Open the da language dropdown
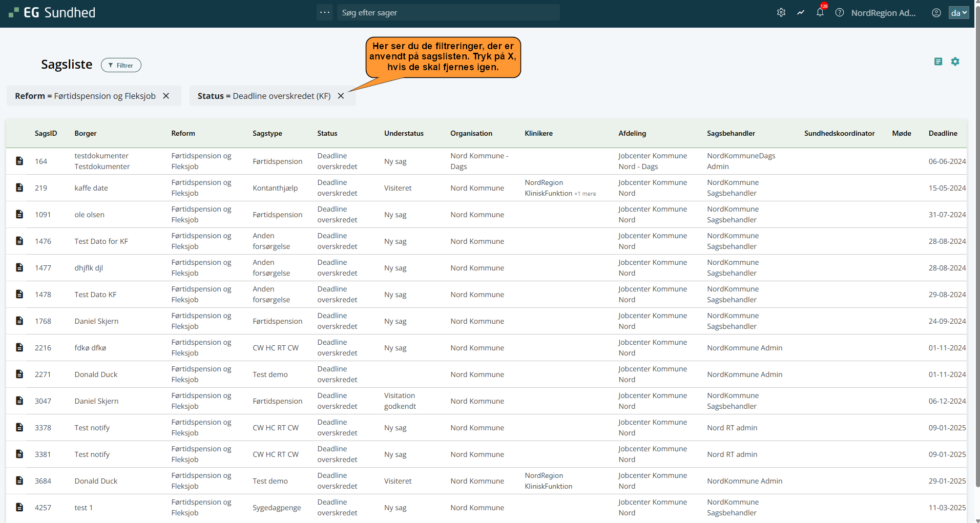Image resolution: width=980 pixels, height=523 pixels. pos(959,13)
